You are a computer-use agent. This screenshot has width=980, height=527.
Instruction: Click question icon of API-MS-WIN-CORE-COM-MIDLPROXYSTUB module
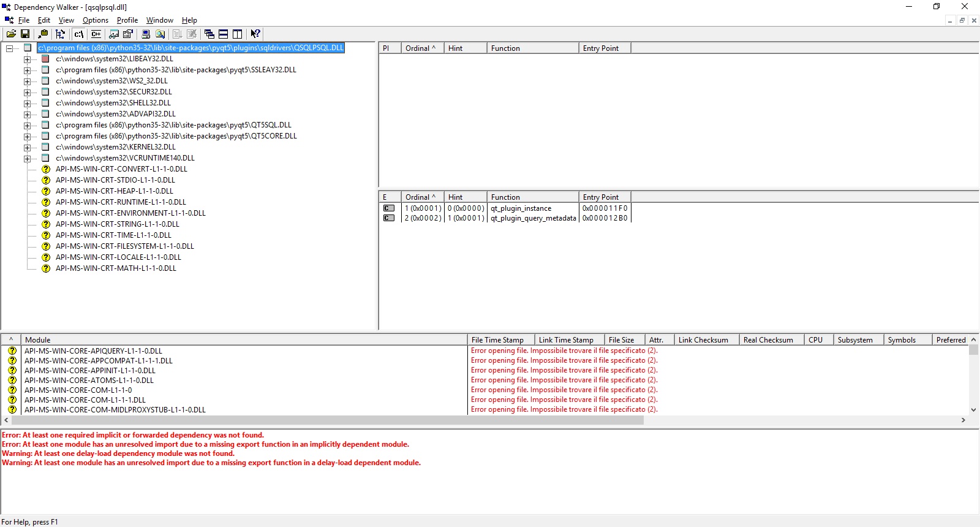pyautogui.click(x=12, y=409)
